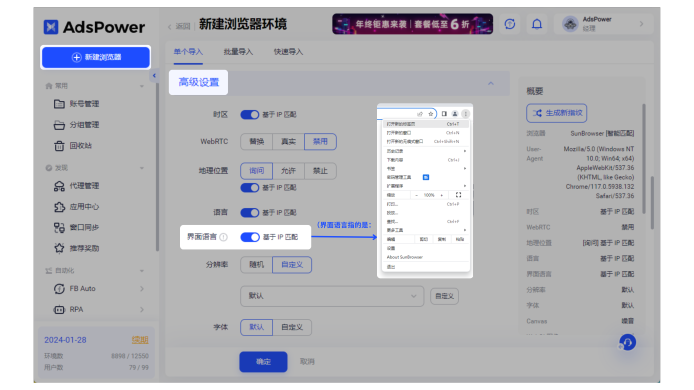Expand the FB Auto submenu arrow
This screenshot has height=390, width=694.
pos(142,289)
